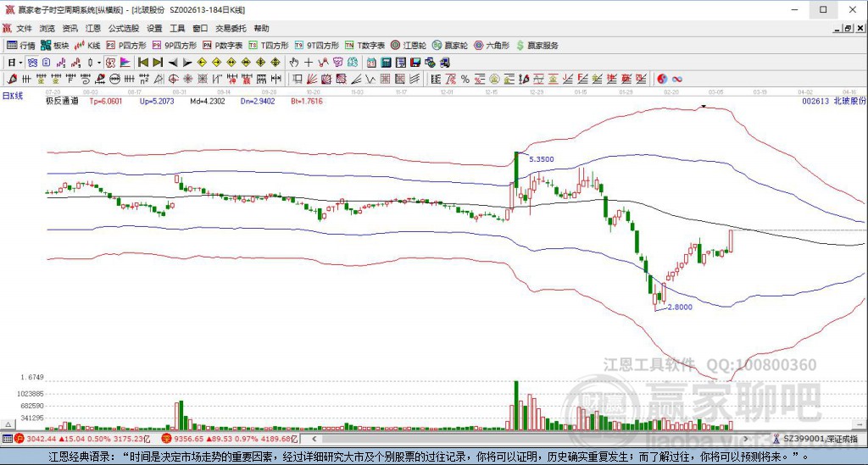Select the hand pan tool

pyautogui.click(x=294, y=62)
